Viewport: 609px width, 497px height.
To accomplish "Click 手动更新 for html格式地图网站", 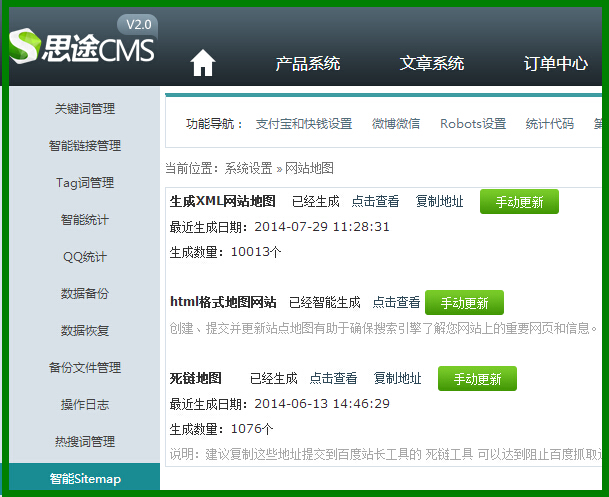I will pyautogui.click(x=464, y=302).
